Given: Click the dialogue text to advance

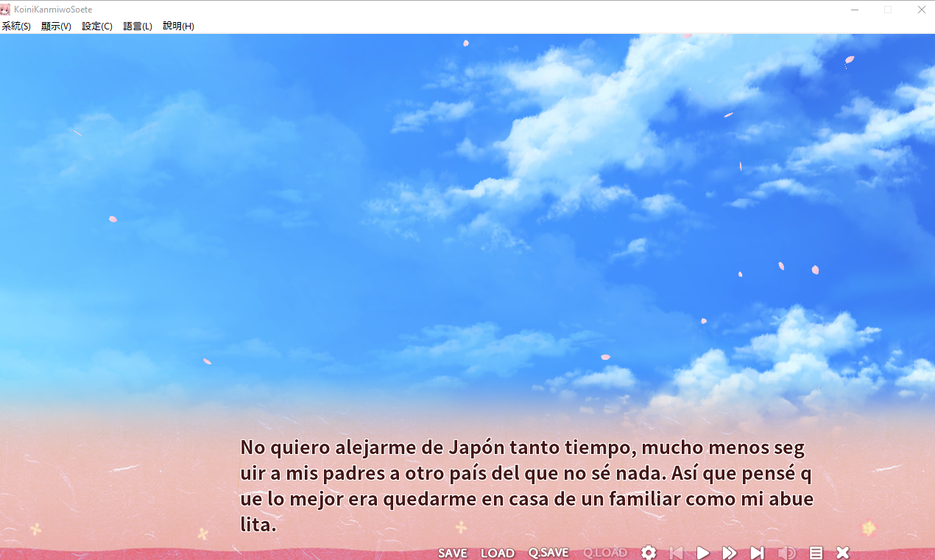Looking at the screenshot, I should point(527,486).
